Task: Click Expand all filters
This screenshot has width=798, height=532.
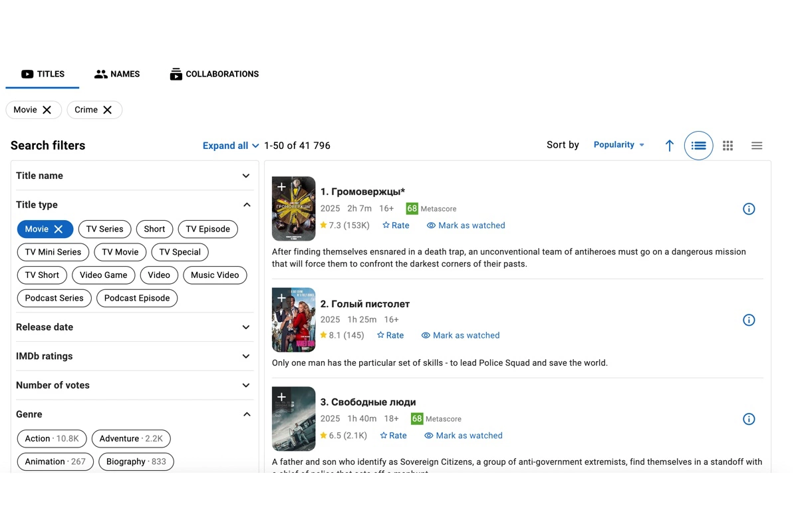Action: point(230,146)
